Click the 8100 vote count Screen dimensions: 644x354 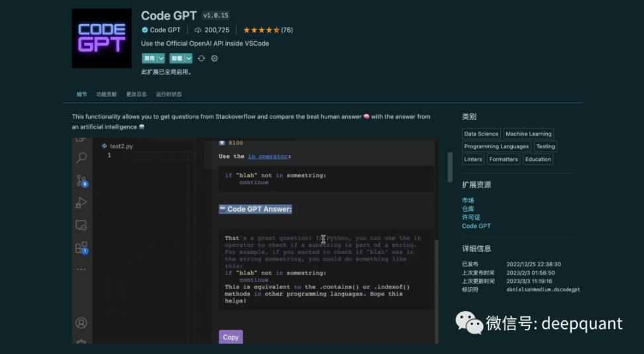click(x=236, y=143)
